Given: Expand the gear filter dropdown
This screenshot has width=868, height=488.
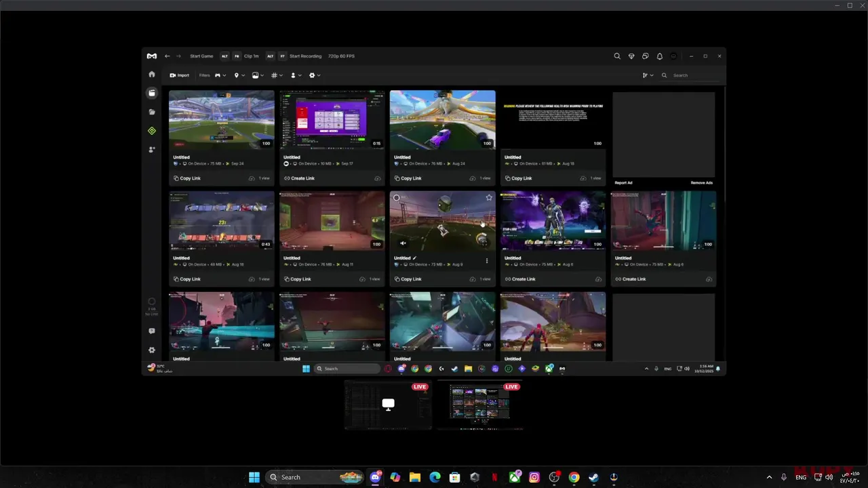Looking at the screenshot, I should click(315, 75).
